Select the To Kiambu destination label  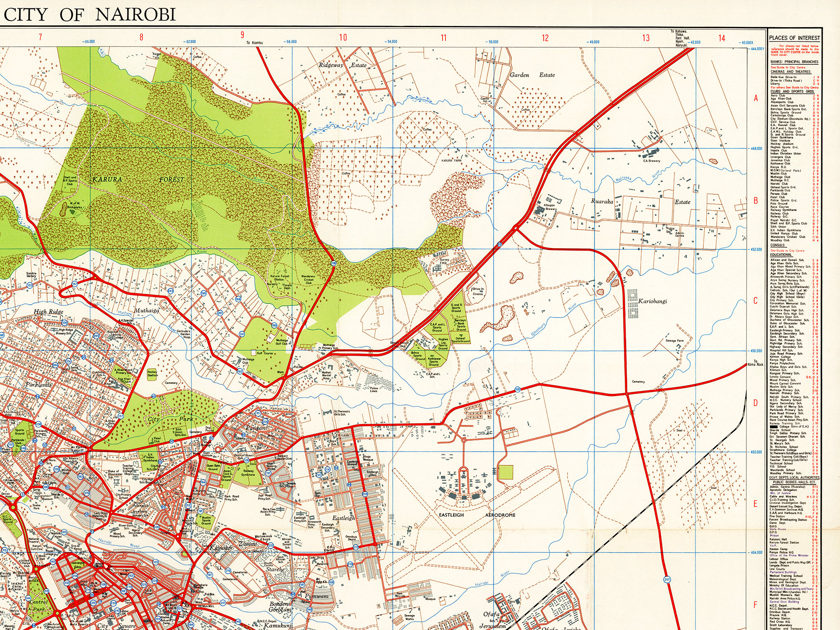pos(256,43)
